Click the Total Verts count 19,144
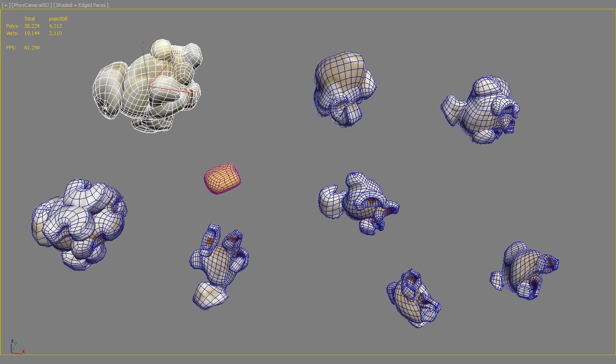 [x=32, y=33]
